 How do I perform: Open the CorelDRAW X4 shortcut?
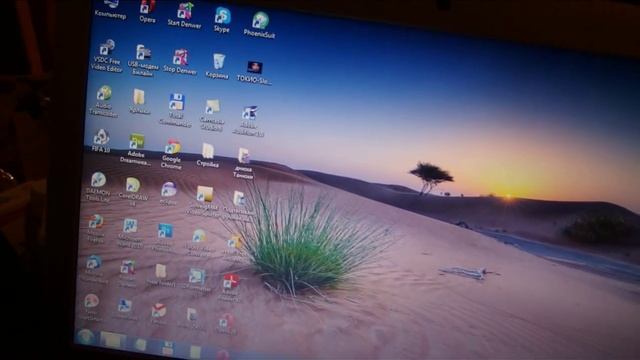pos(133,191)
